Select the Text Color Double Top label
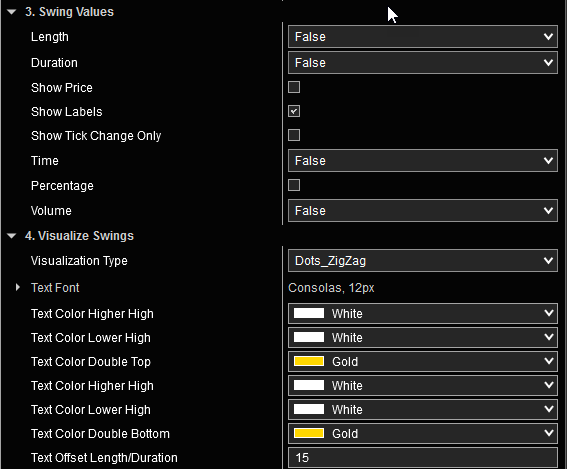The image size is (567, 469). click(x=91, y=362)
